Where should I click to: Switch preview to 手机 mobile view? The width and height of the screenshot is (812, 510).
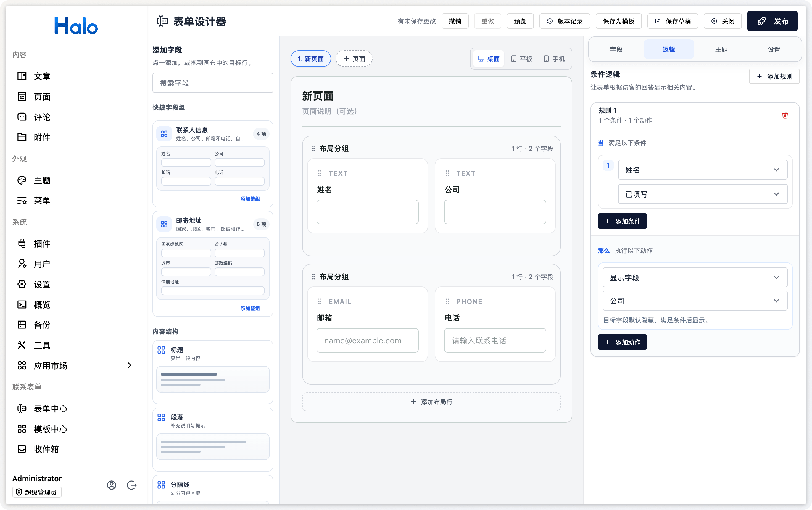(554, 59)
